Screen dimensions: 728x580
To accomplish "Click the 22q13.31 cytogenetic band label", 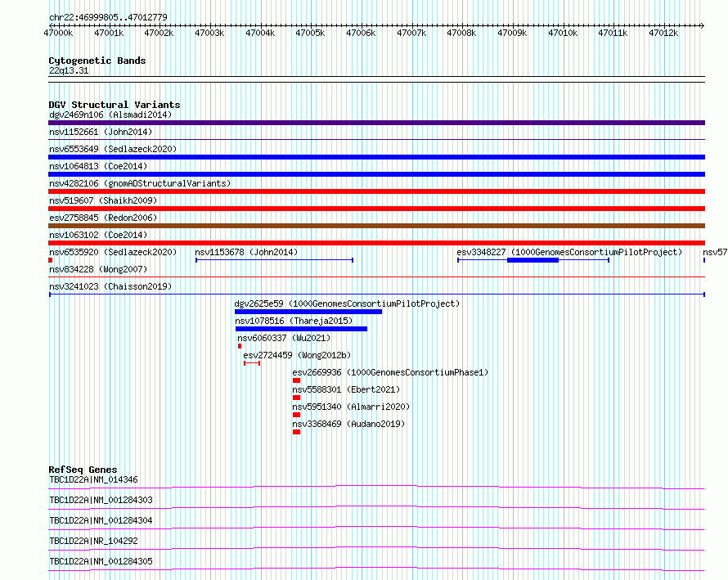I will [x=69, y=70].
